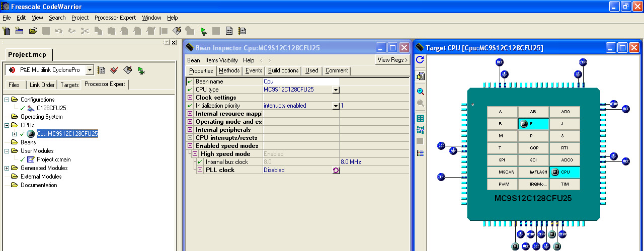The image size is (644, 251).
Task: Click the ADC0 block on the chip
Action: pyautogui.click(x=565, y=160)
